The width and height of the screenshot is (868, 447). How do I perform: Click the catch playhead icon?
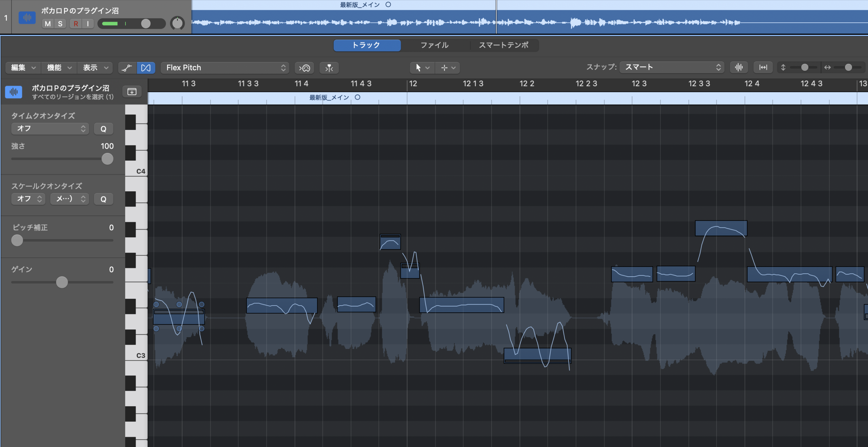[329, 68]
